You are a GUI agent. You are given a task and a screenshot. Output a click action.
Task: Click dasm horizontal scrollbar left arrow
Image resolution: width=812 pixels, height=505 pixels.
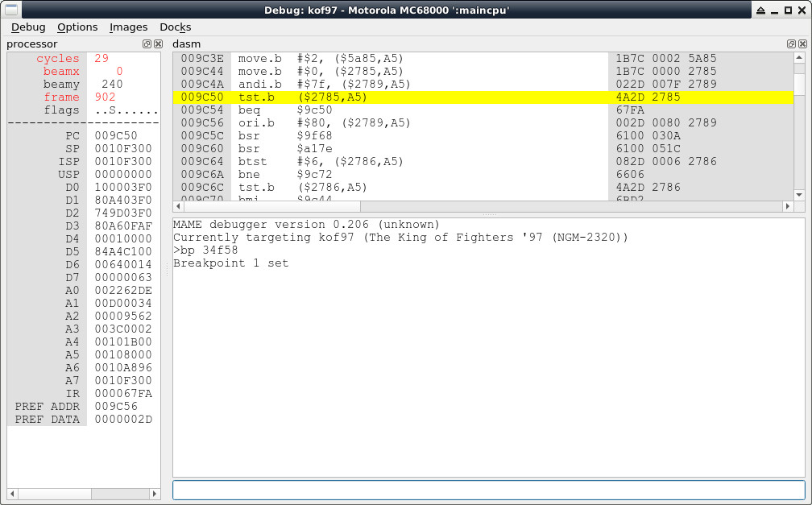[179, 206]
